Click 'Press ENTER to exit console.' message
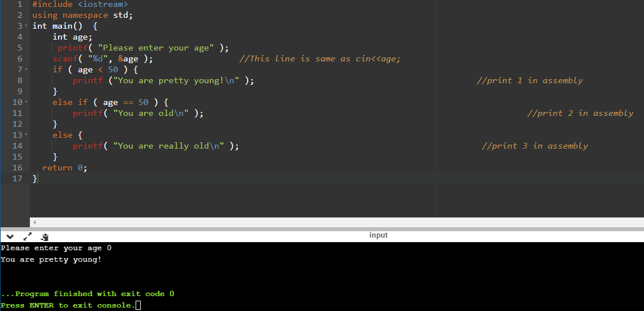This screenshot has height=311, width=644. pyautogui.click(x=68, y=305)
